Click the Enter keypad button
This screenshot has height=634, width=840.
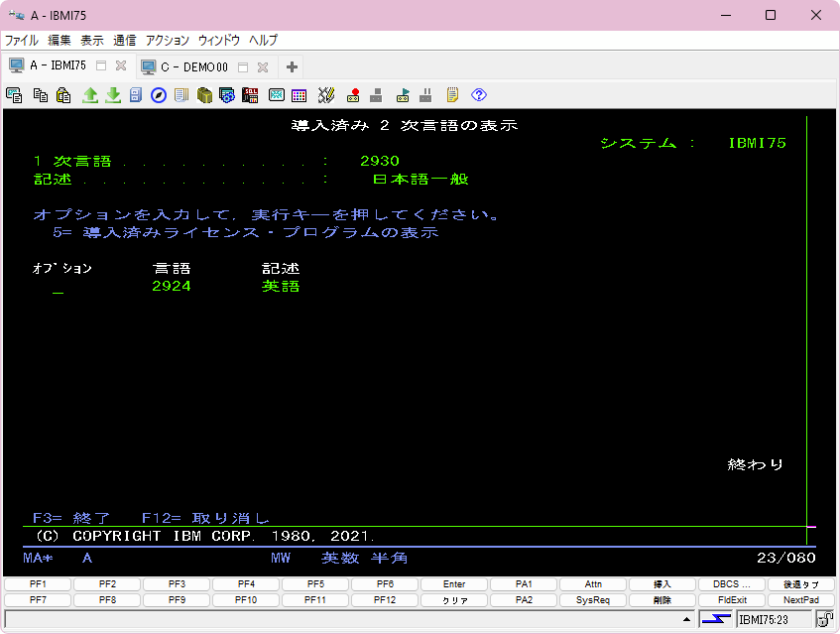[454, 584]
